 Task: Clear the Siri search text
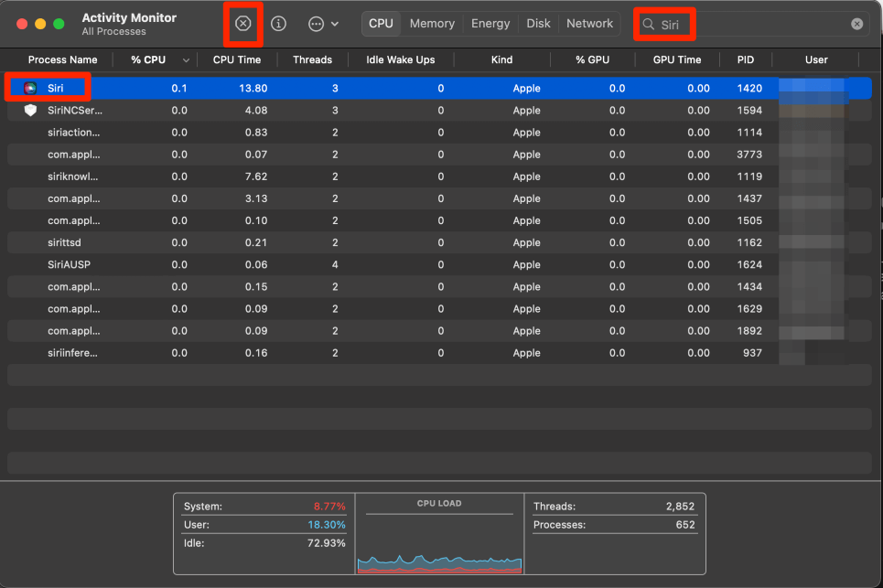(x=856, y=24)
